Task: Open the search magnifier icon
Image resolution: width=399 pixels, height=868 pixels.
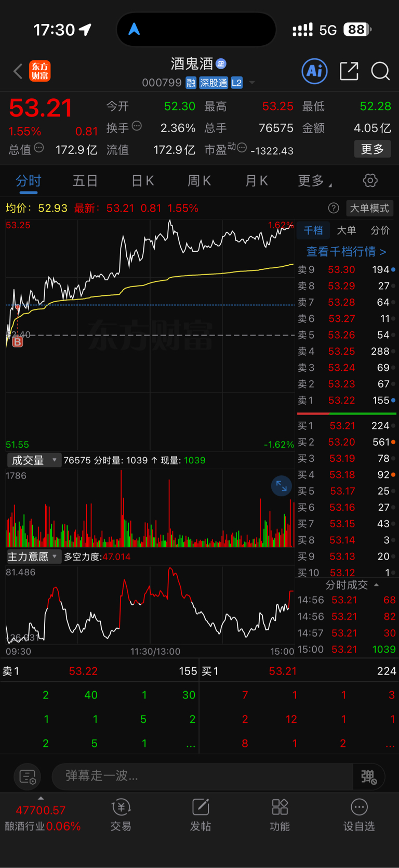Action: pyautogui.click(x=380, y=71)
